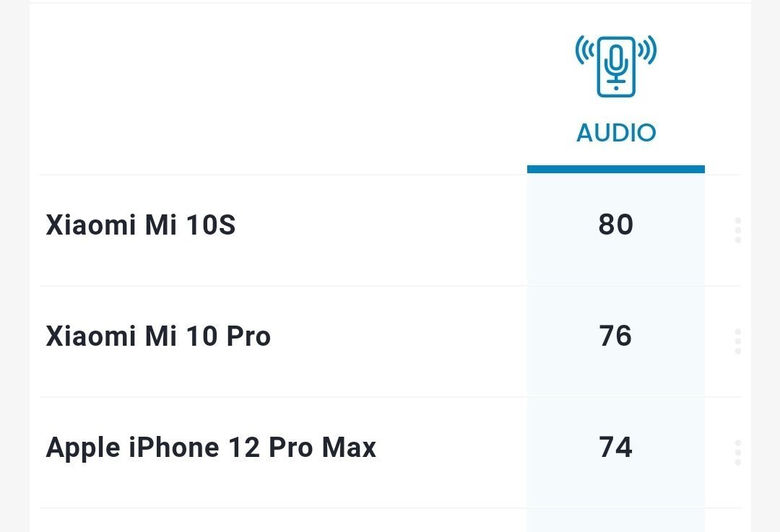Click the audio score 76
This screenshot has height=532, width=780.
616,336
